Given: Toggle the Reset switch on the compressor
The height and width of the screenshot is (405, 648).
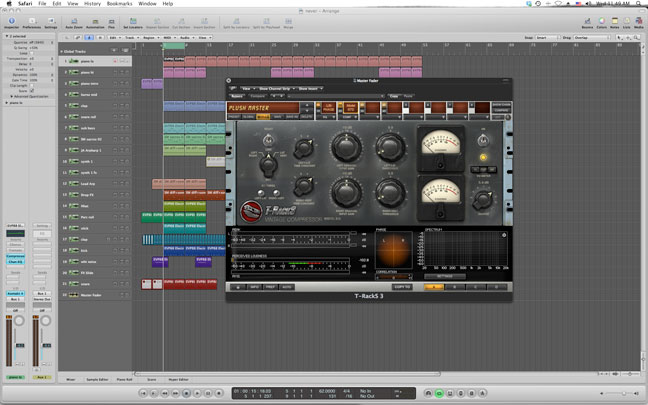Looking at the screenshot, I should (x=268, y=141).
